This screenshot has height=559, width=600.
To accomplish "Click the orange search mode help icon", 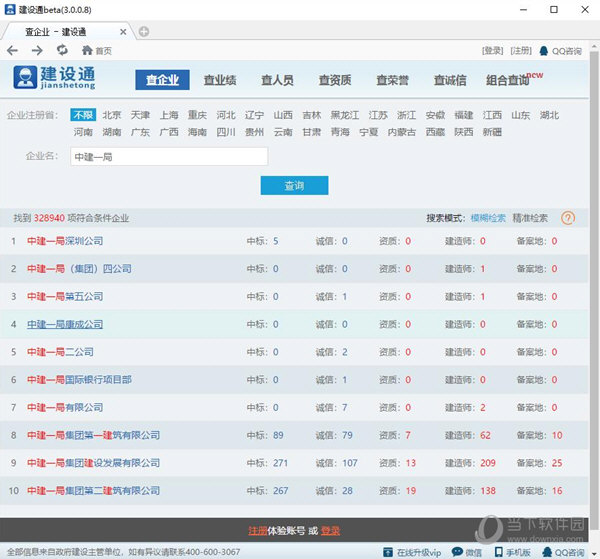I will click(x=568, y=218).
